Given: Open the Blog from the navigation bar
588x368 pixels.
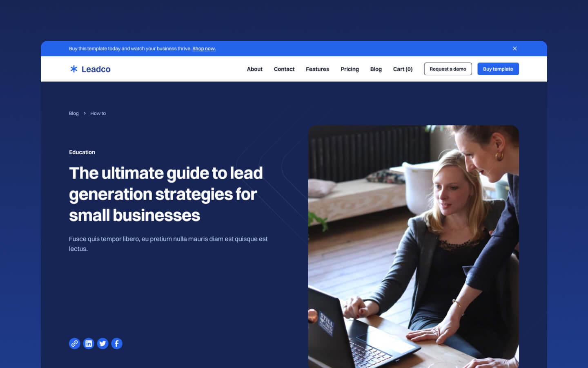Looking at the screenshot, I should (376, 69).
